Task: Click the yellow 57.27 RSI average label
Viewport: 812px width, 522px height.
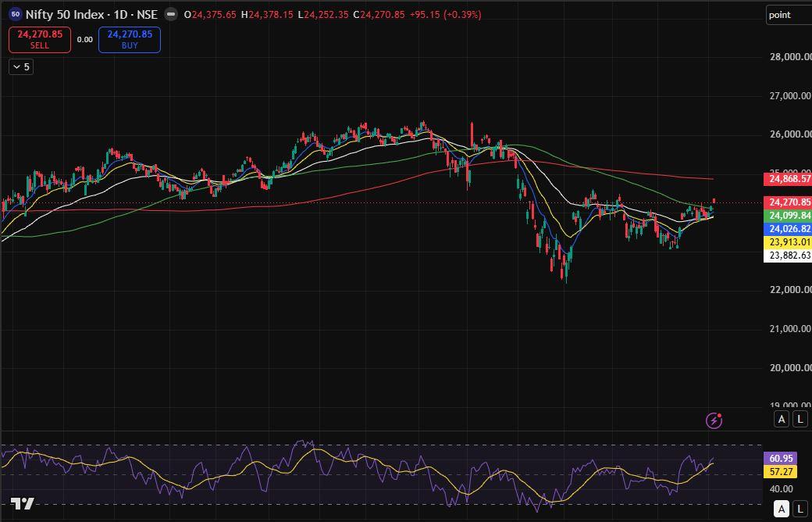Action: [781, 472]
